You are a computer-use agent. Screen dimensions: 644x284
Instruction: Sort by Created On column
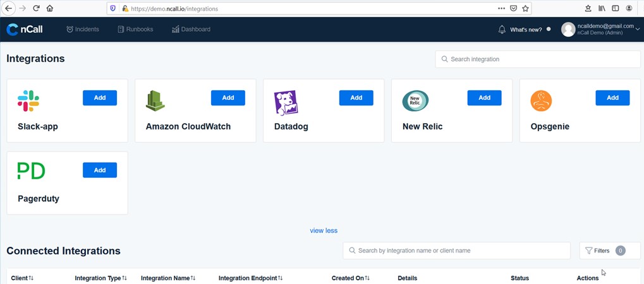tap(367, 278)
